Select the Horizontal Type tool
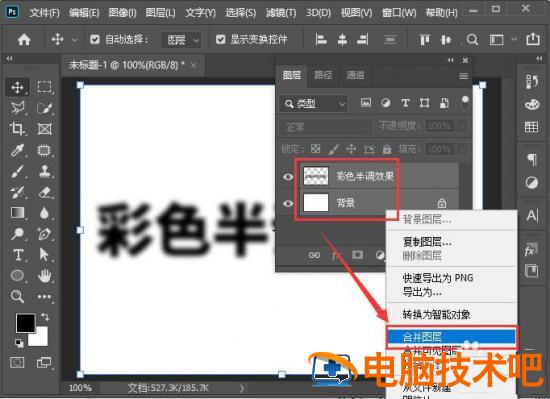 (18, 255)
